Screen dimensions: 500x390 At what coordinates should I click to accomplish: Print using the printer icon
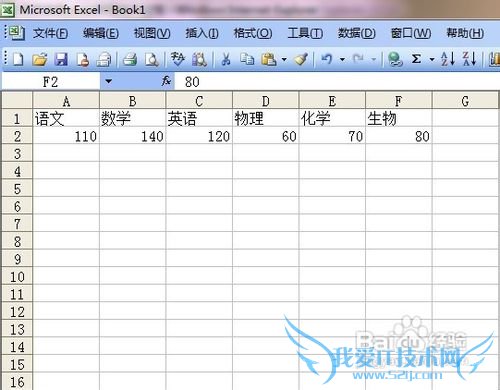pyautogui.click(x=130, y=59)
